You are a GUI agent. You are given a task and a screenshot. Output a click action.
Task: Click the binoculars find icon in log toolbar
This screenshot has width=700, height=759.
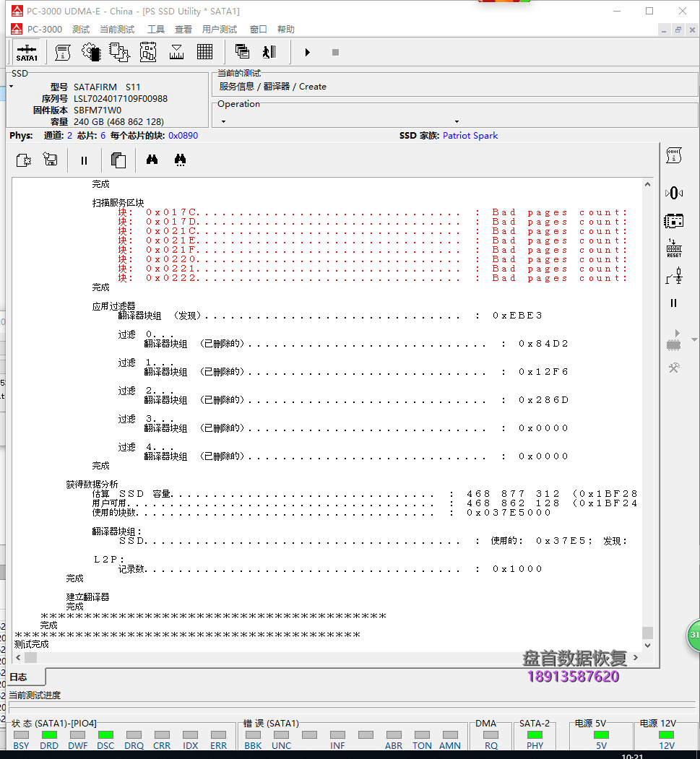[x=152, y=160]
